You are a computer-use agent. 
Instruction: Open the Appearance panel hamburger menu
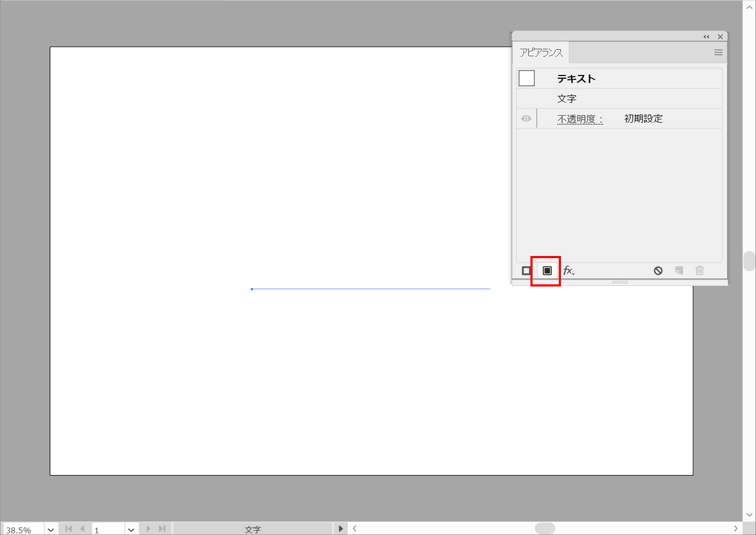click(x=718, y=52)
